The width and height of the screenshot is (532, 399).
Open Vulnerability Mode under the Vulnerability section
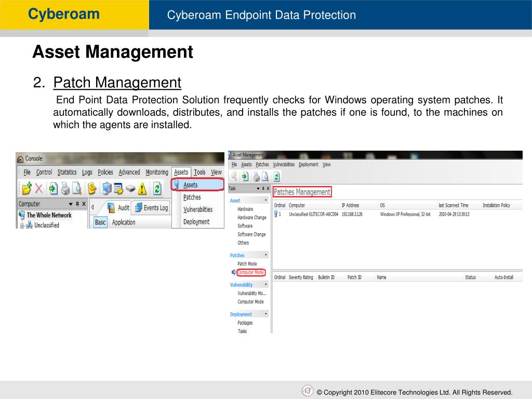252,293
